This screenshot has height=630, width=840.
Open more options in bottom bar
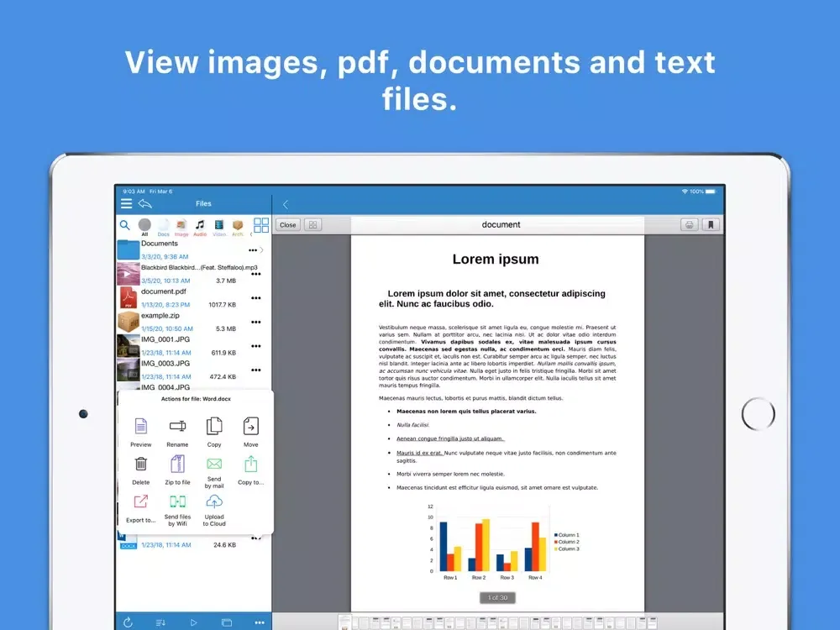click(260, 622)
